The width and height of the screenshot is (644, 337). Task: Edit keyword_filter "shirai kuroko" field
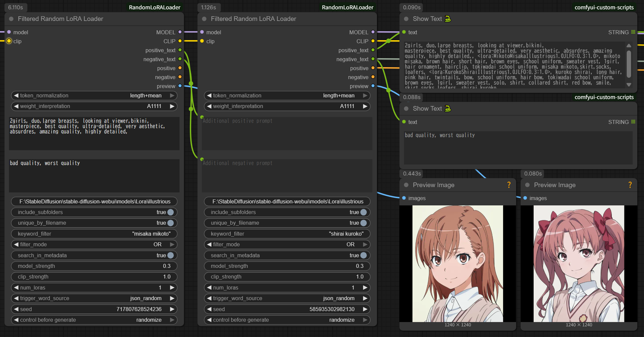pos(287,234)
